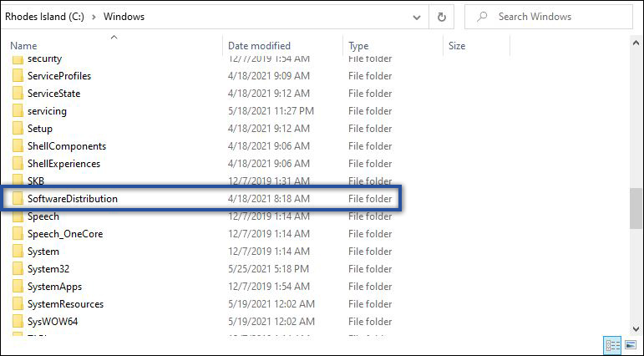Screen dimensions: 644x356
Task: Select the Speech_OneCore folder
Action: 65,234
